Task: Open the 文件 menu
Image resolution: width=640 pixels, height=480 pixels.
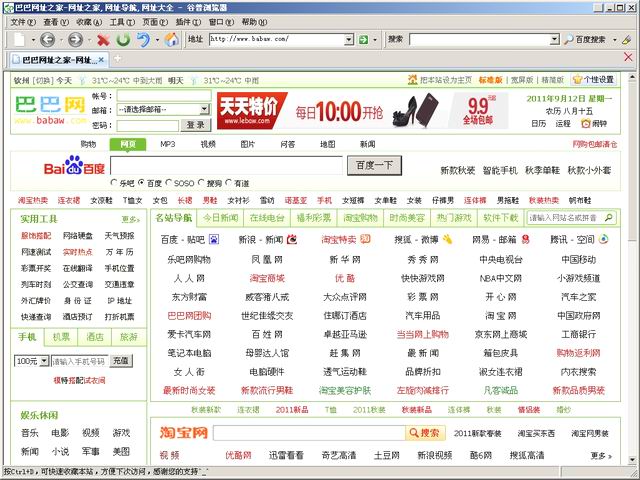Action: pos(23,22)
